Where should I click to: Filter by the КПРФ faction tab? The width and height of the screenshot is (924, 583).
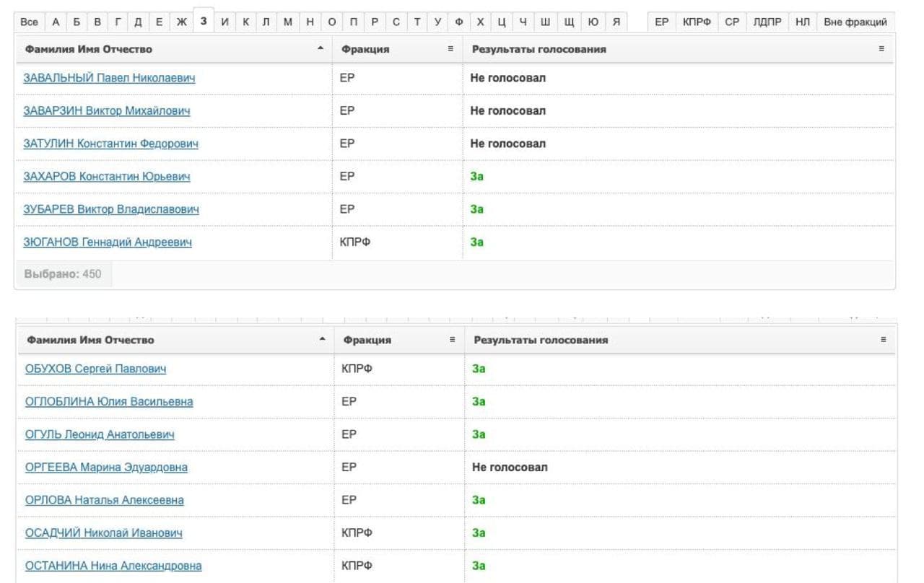click(x=697, y=22)
